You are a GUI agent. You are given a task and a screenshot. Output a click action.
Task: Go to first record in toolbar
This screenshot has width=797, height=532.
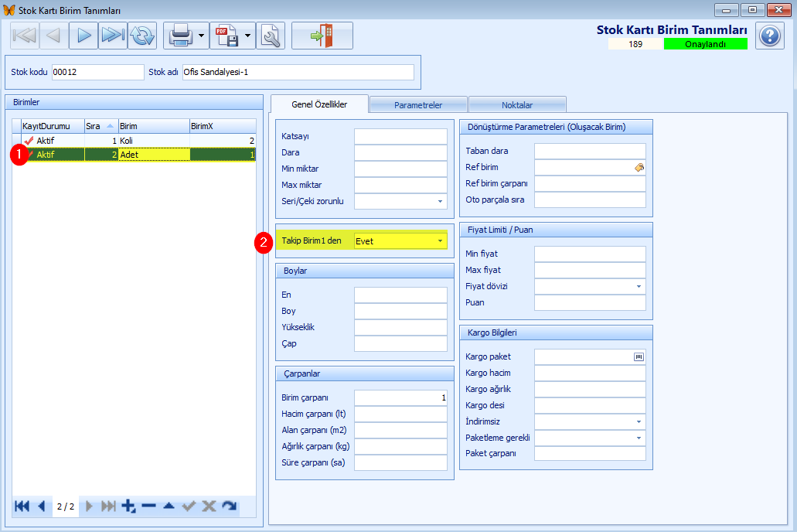24,36
